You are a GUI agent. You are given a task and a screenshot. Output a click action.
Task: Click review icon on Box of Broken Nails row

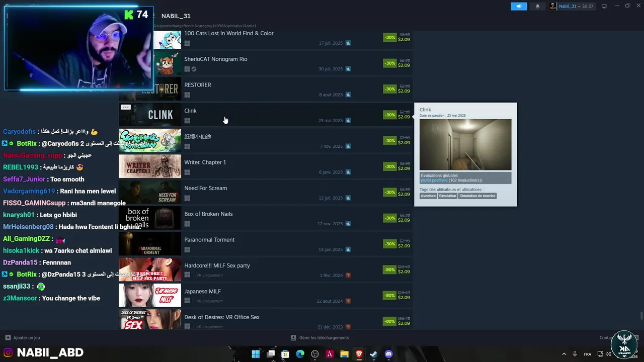click(348, 224)
